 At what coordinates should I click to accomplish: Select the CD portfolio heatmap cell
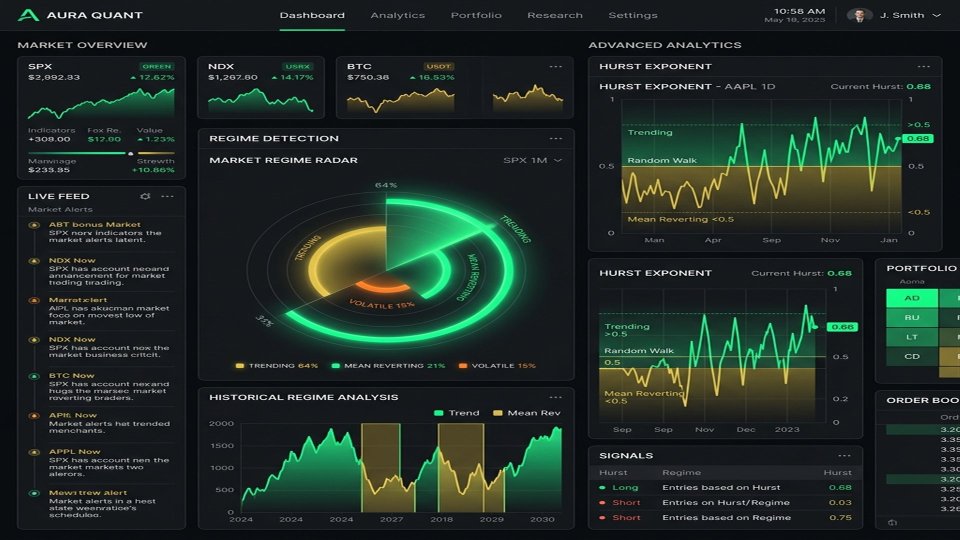point(912,356)
